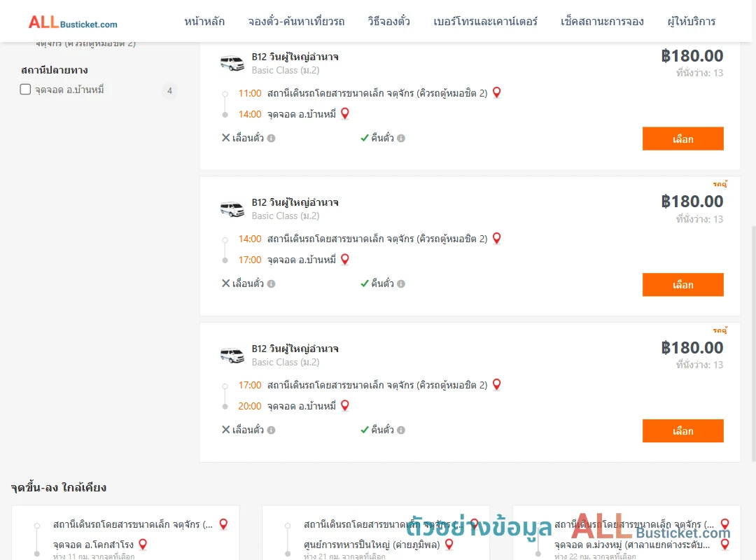Open เบอร์โทรและเคาน์เตอร์ menu item

pyautogui.click(x=485, y=22)
